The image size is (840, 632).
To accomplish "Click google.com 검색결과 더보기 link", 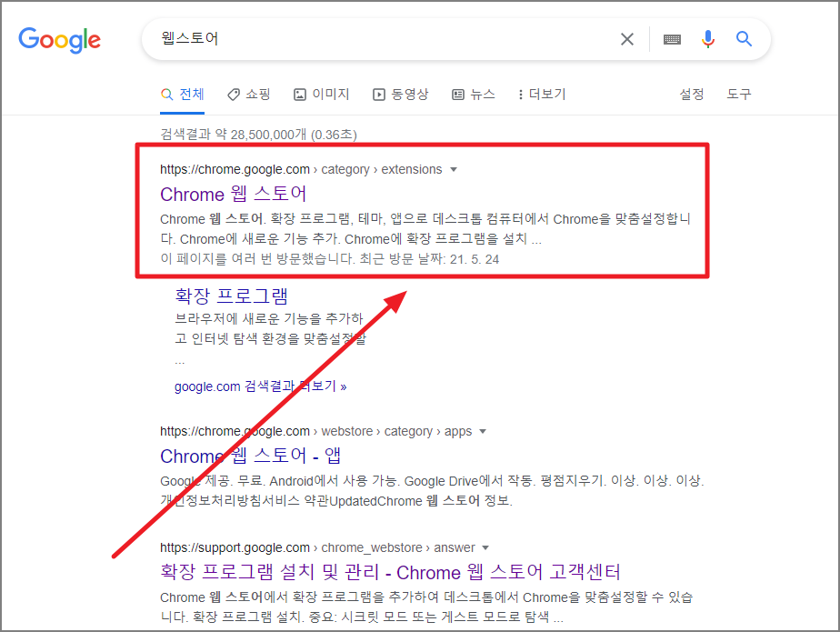I will tap(260, 386).
